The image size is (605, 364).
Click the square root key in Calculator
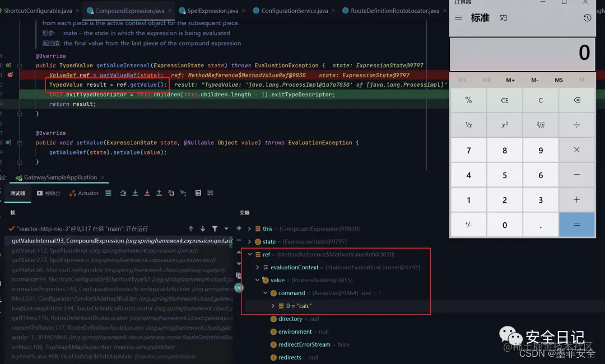[541, 124]
